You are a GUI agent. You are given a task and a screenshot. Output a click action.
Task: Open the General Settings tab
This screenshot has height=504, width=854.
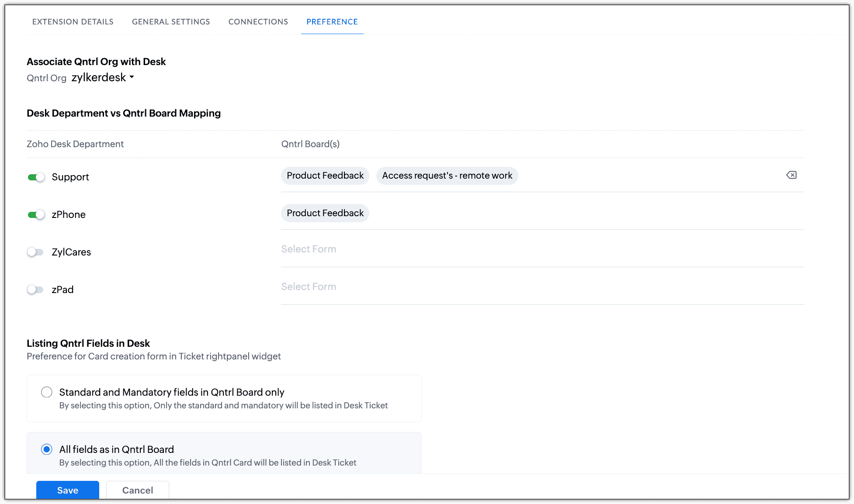[171, 22]
